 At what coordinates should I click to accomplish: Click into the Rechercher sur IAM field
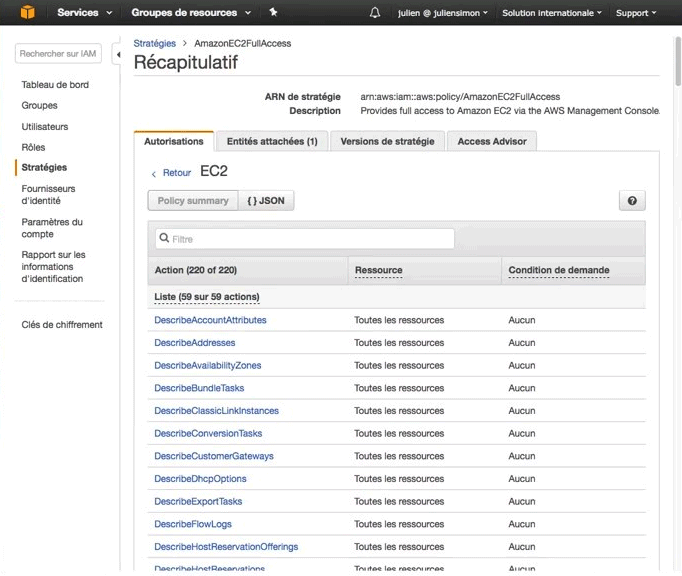pos(58,54)
